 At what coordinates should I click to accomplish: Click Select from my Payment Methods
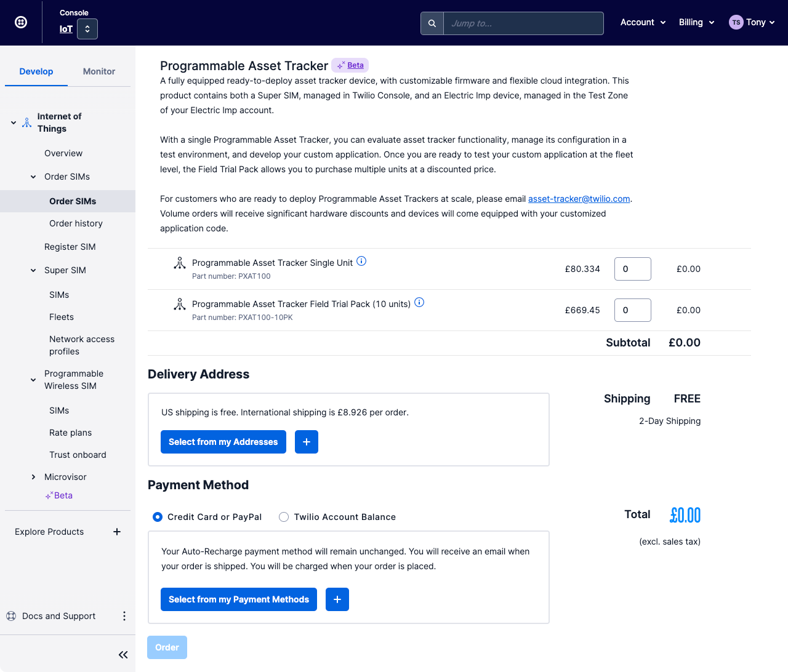tap(239, 599)
